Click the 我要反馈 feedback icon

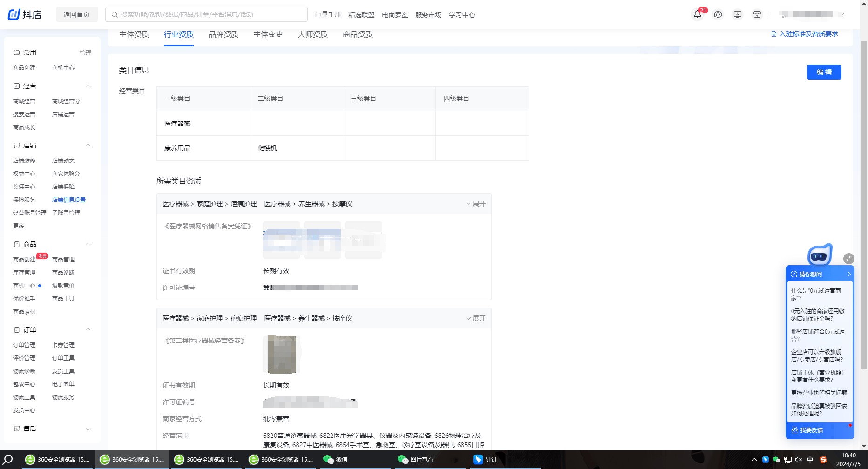[795, 430]
